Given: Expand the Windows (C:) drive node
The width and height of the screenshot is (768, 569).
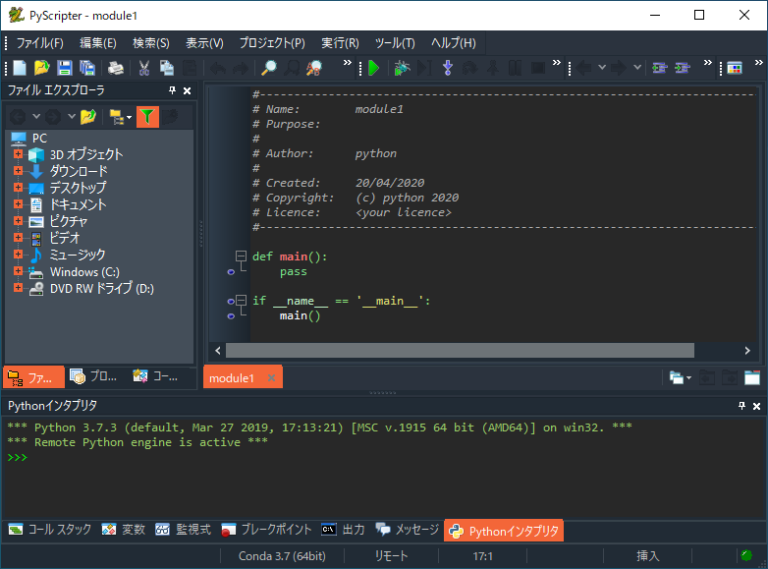Looking at the screenshot, I should pos(18,272).
